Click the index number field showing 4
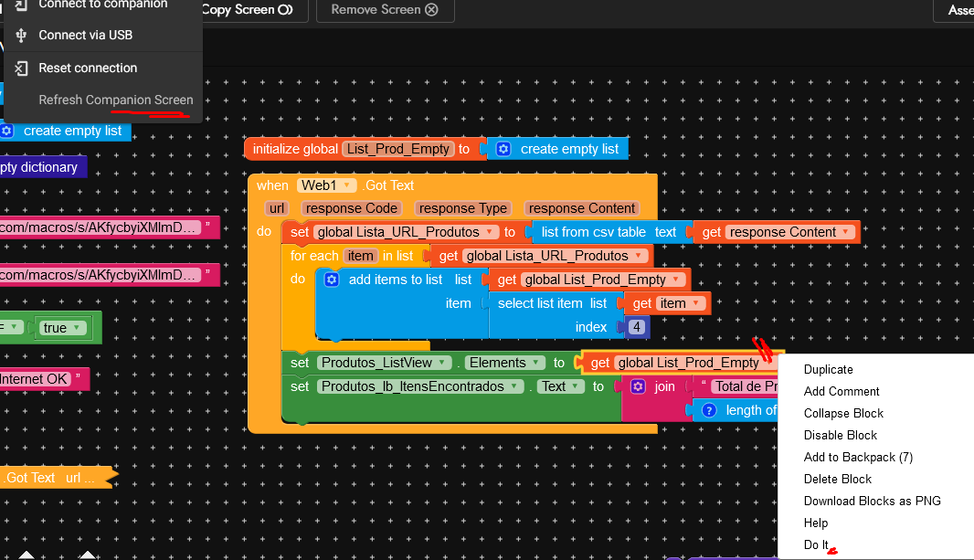The image size is (974, 560). point(637,327)
